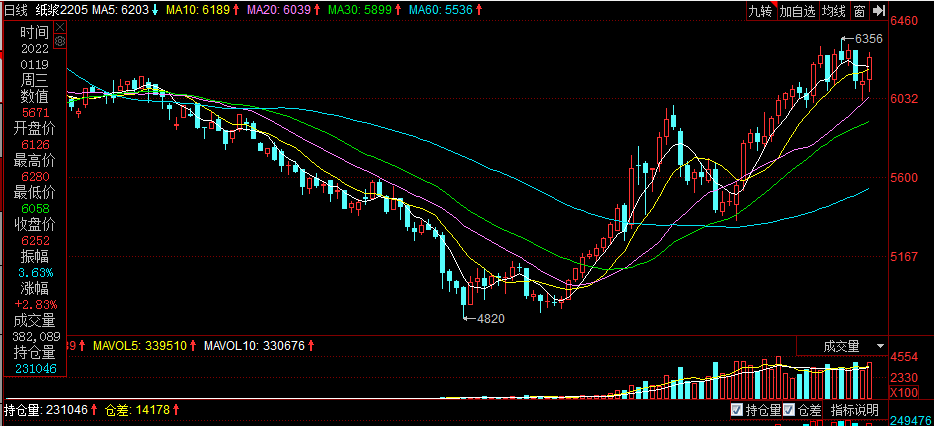Click the 数值 value 5671
The image size is (934, 426).
tap(35, 113)
